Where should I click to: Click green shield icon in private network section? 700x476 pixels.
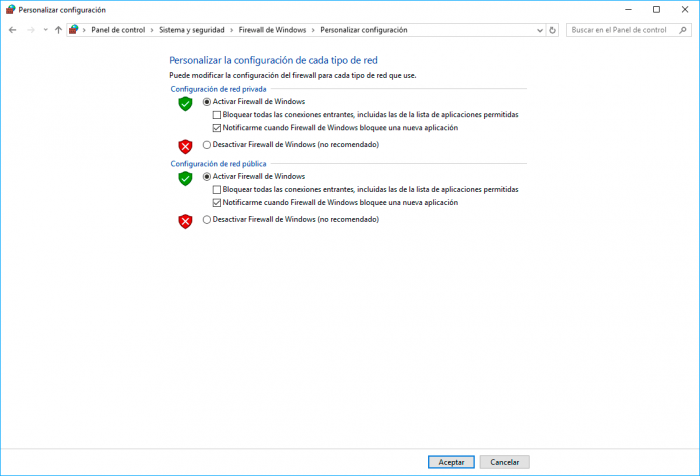[185, 104]
